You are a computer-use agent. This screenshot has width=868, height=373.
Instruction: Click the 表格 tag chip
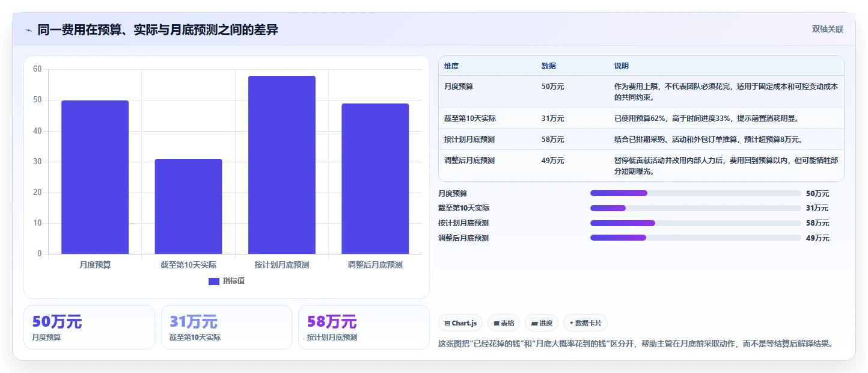pos(504,323)
